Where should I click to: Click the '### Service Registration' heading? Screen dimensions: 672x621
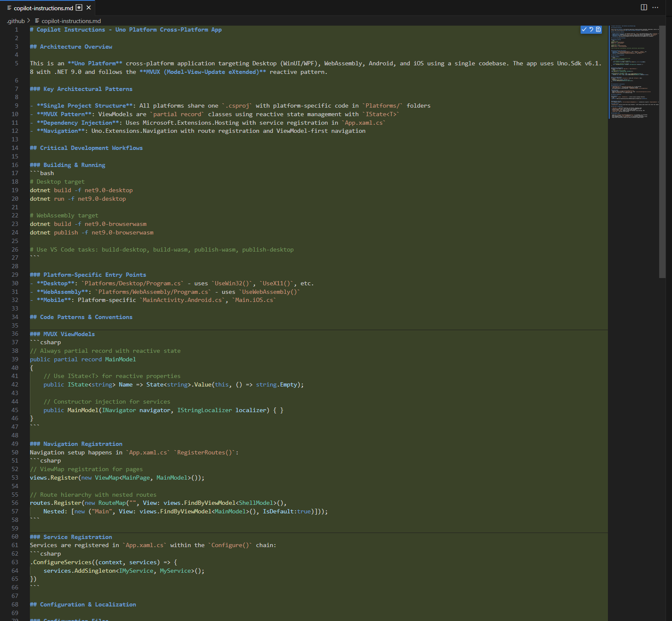(x=71, y=537)
